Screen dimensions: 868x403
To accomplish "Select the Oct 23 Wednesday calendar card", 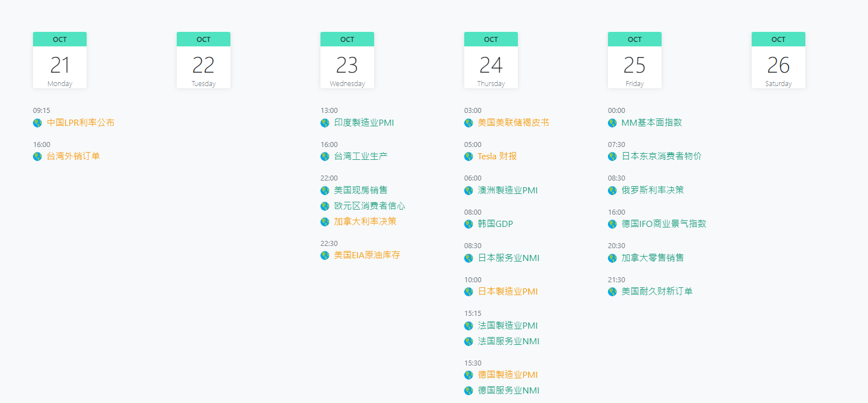I will pos(347,60).
